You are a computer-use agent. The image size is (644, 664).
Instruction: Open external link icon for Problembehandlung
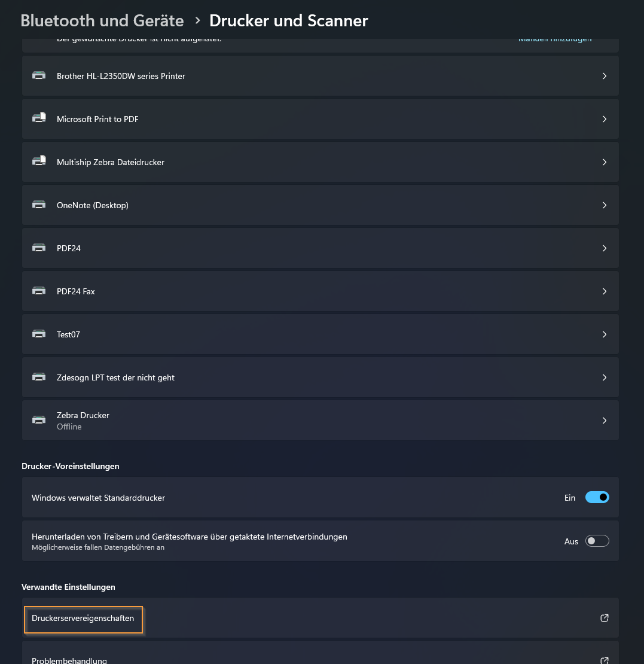(604, 660)
